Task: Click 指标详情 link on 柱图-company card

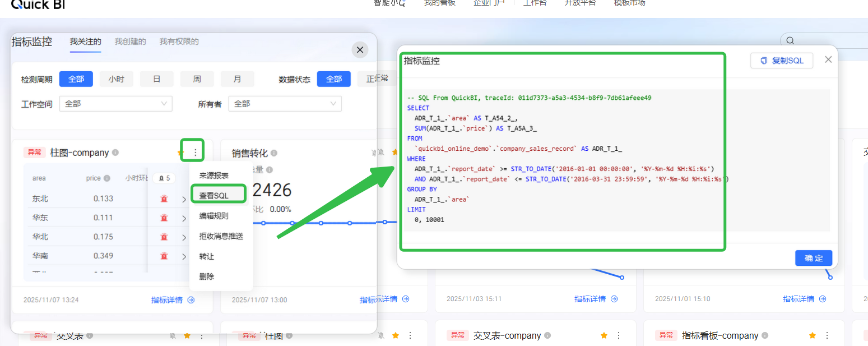Action: coord(173,300)
